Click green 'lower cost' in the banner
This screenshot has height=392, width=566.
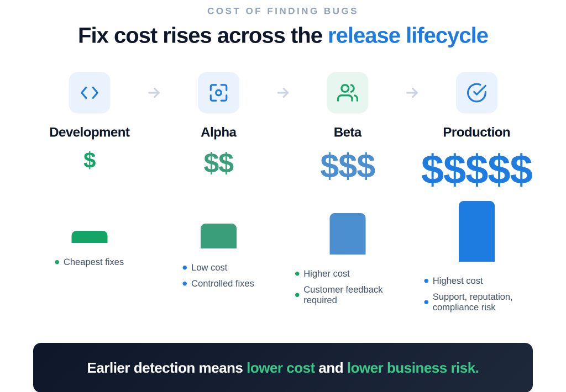[281, 368]
